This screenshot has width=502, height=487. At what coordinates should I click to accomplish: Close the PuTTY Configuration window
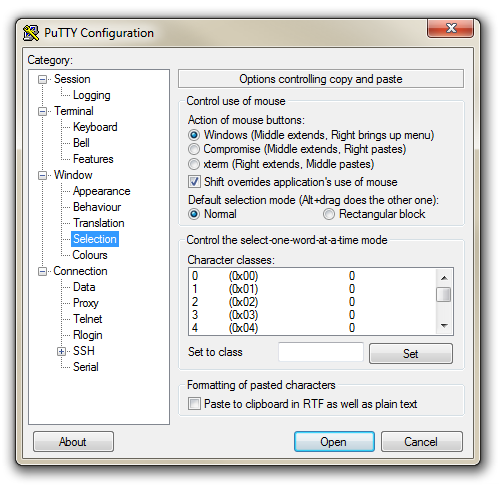(450, 28)
